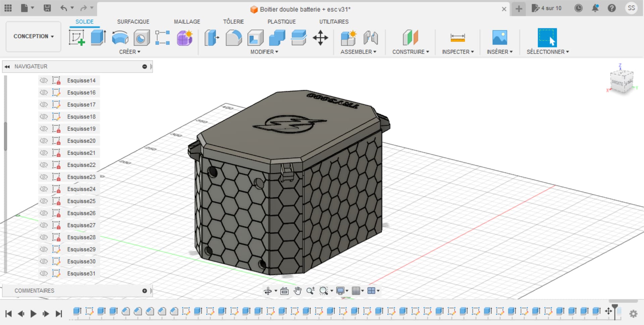
Task: Toggle visibility of Esquisse14
Action: point(44,80)
